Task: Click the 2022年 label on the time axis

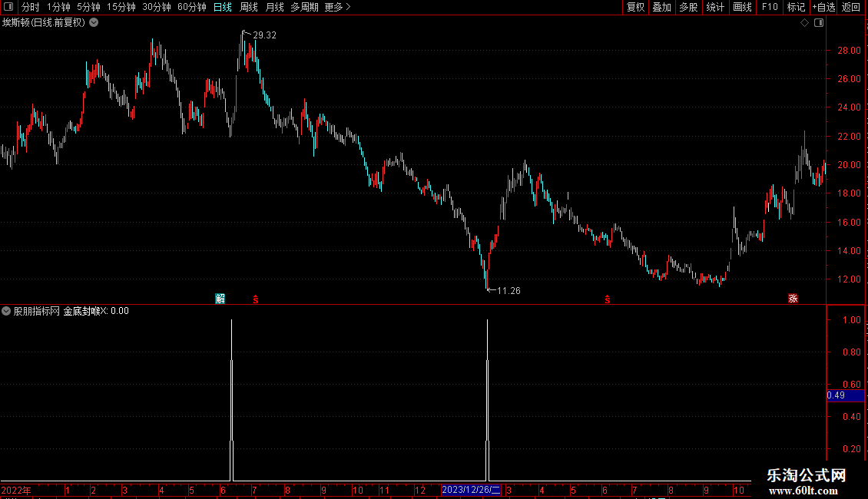Action: [16, 490]
